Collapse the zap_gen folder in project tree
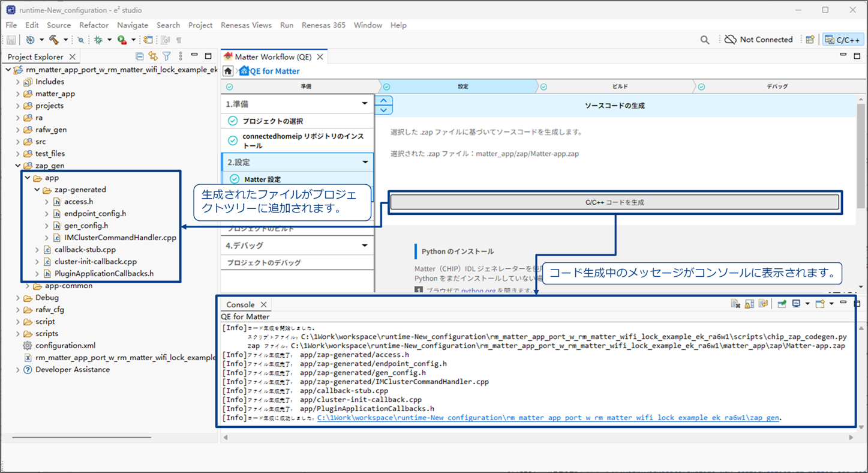This screenshot has width=868, height=473. click(x=18, y=166)
